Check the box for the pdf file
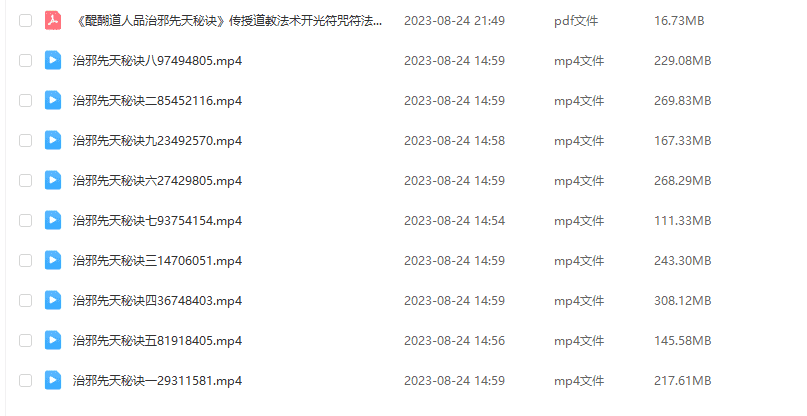The height and width of the screenshot is (416, 807). tap(25, 21)
